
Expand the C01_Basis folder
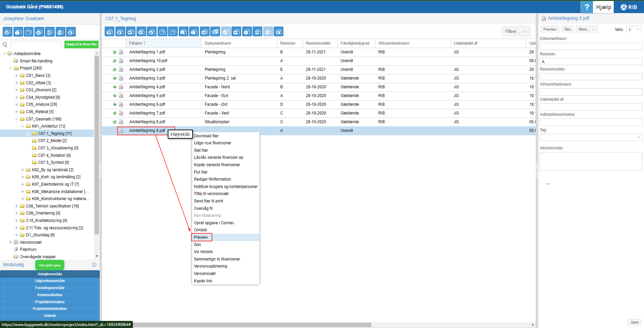(16, 76)
